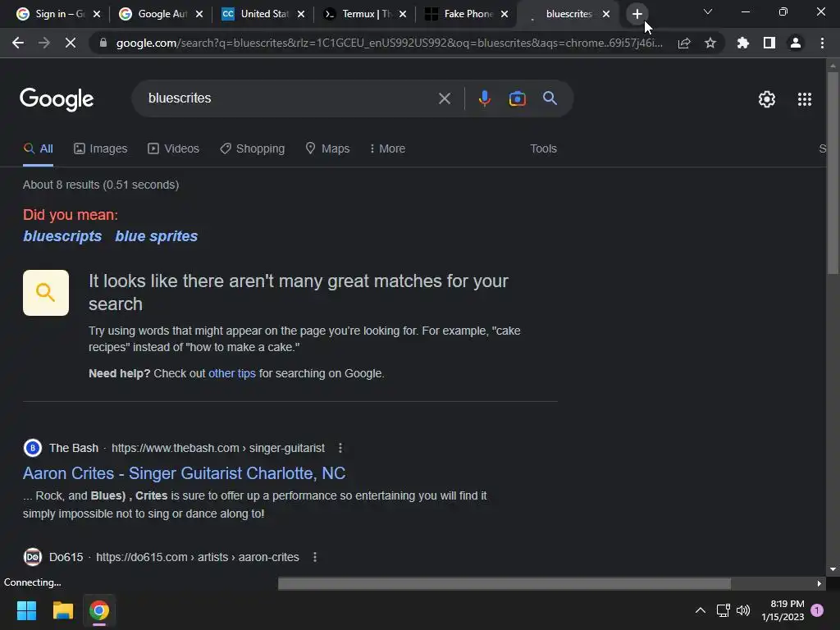Click vertical scrollbar down arrow

[833, 569]
